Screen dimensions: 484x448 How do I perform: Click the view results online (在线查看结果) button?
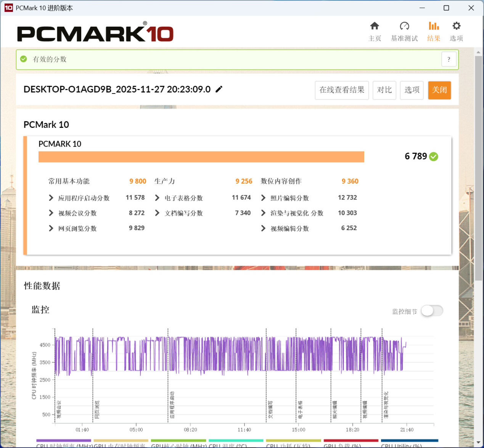tap(342, 90)
